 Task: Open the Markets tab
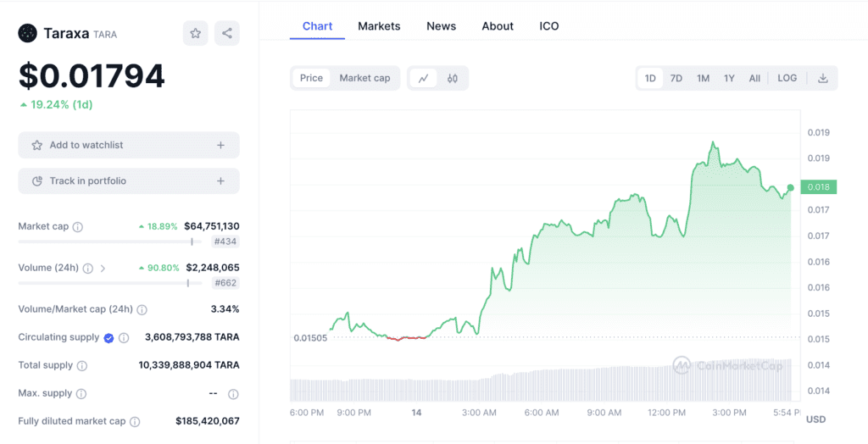(379, 26)
